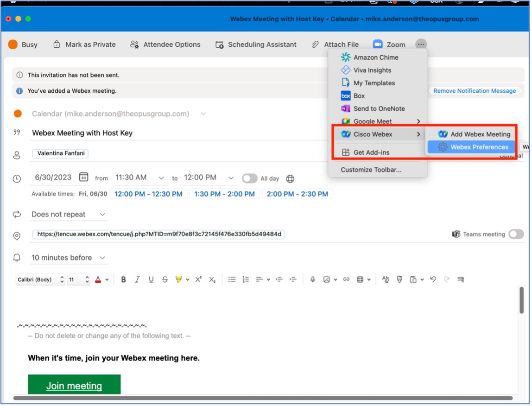Image resolution: width=532 pixels, height=406 pixels.
Task: Insert a hyperlink
Action: pyautogui.click(x=347, y=280)
